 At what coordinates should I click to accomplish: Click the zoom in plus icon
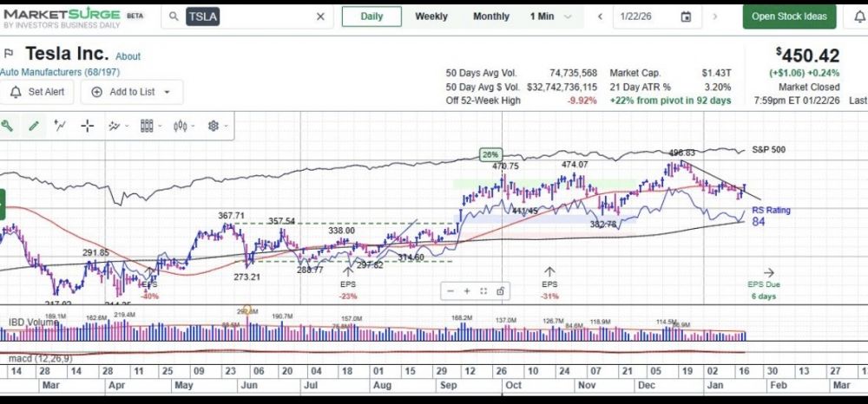pyautogui.click(x=467, y=291)
